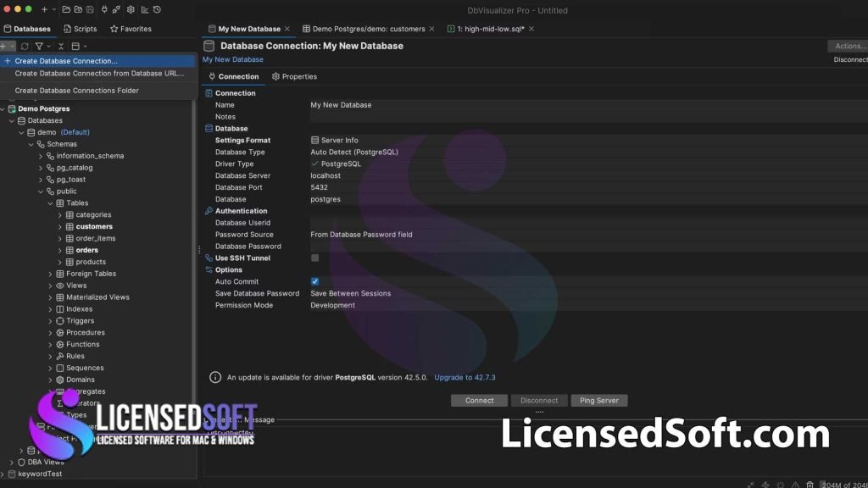The height and width of the screenshot is (488, 868).
Task: Switch to Demo Postgres/demo: customers tab
Action: [x=364, y=29]
